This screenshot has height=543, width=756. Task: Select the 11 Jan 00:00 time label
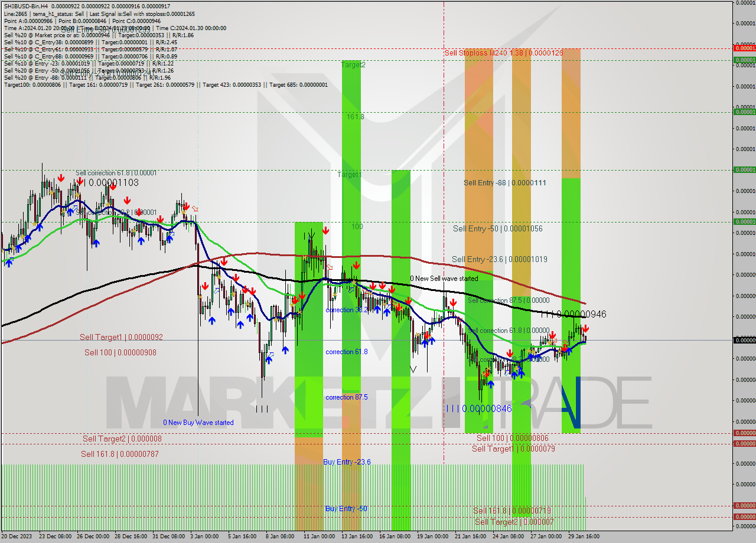(x=318, y=537)
